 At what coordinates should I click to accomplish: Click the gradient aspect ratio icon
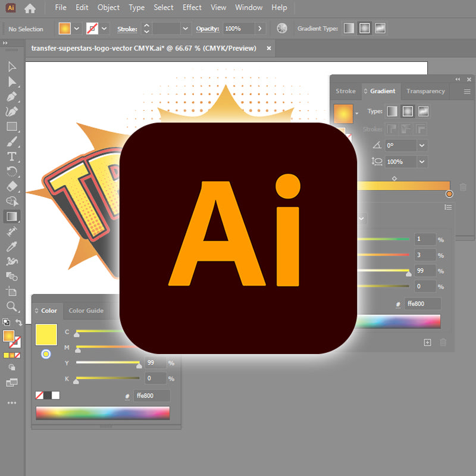377,161
